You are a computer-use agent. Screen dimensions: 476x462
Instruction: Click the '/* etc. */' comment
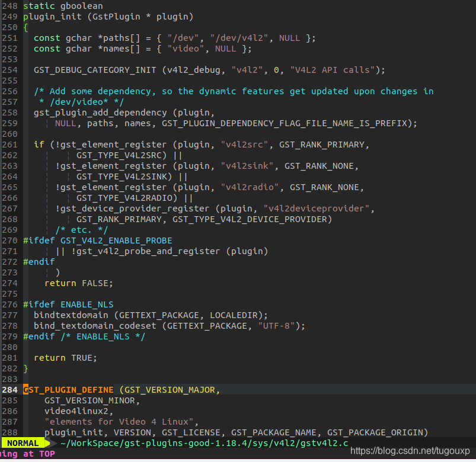tap(81, 230)
